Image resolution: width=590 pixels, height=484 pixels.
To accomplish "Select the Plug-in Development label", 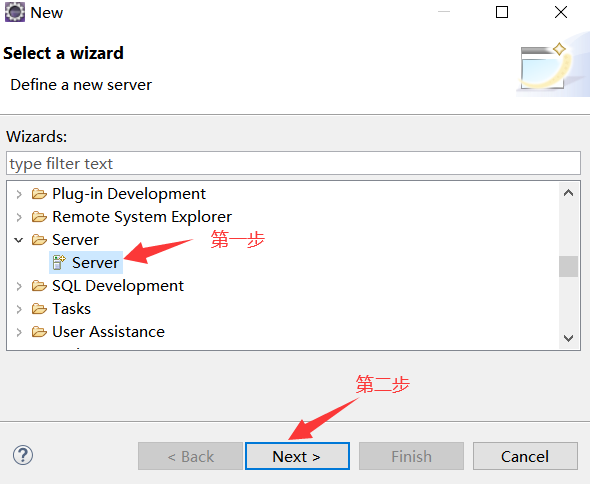I will (129, 194).
